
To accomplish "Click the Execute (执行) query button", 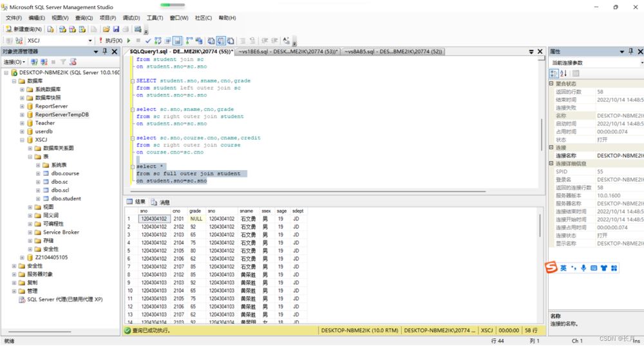I will pos(110,41).
